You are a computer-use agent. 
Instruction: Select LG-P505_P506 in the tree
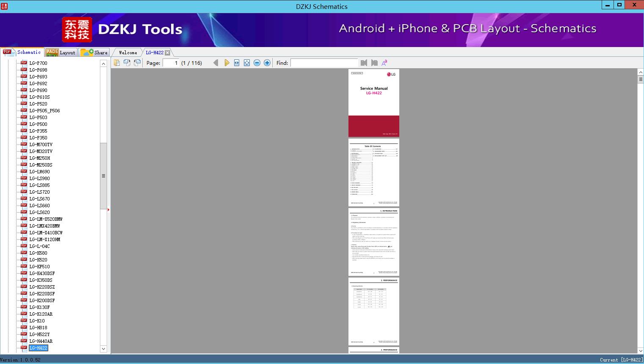coord(45,111)
